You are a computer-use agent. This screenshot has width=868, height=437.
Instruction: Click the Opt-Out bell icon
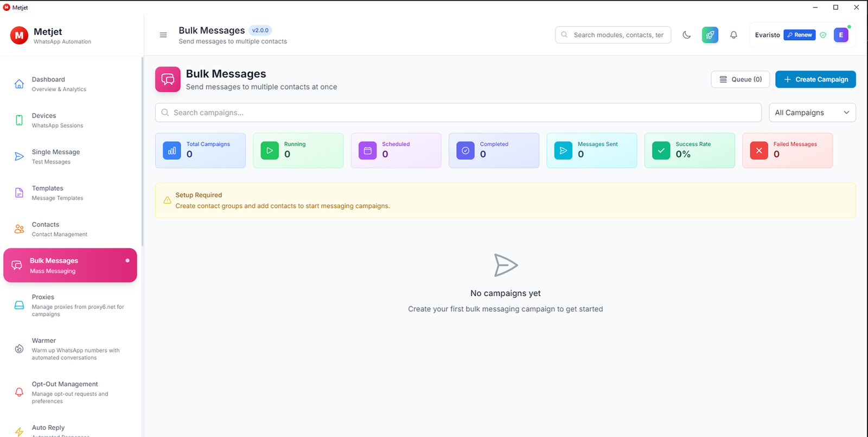point(19,392)
